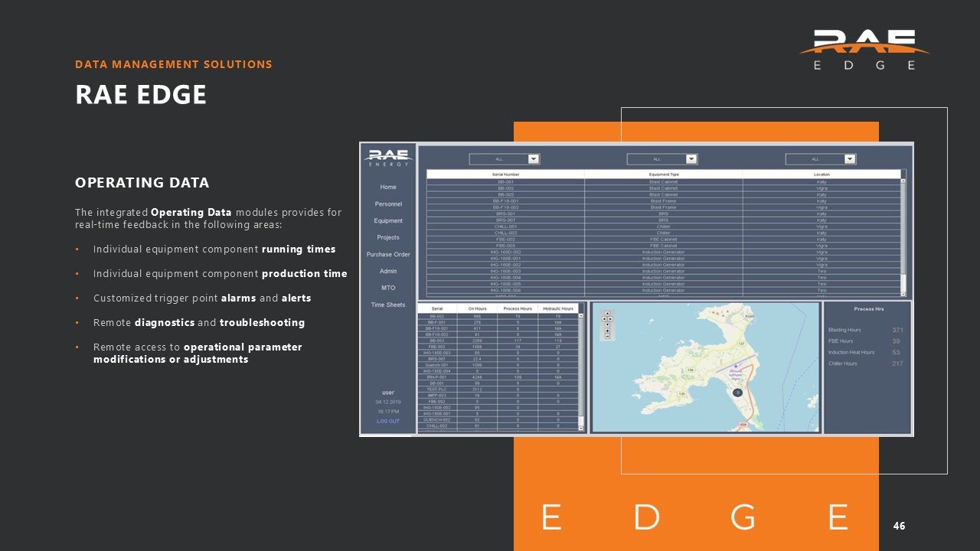
Task: Click the FBE Hours label
Action: pos(841,341)
